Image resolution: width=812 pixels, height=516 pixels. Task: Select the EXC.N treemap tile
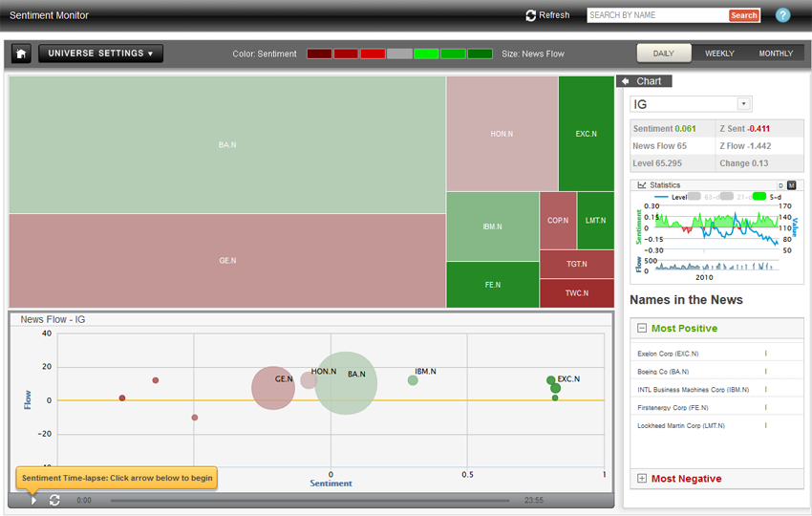(x=587, y=134)
